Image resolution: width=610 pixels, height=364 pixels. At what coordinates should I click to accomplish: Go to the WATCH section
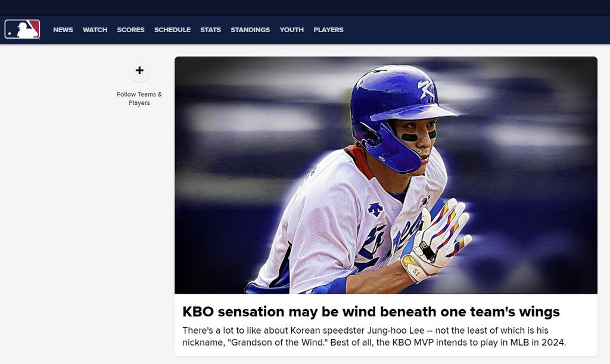(95, 30)
